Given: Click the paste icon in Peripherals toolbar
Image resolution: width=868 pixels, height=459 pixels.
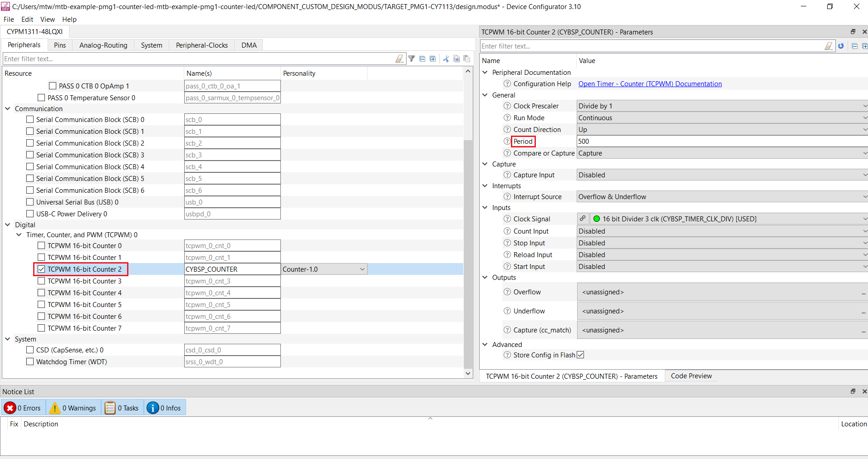Looking at the screenshot, I should click(466, 59).
